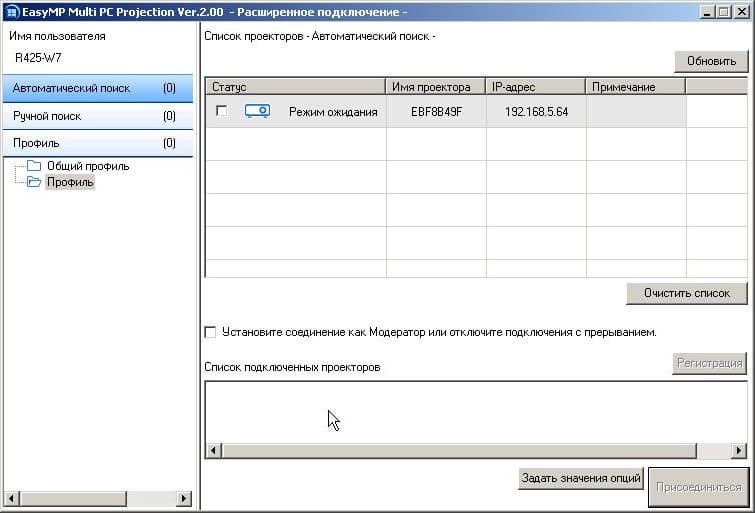This screenshot has height=513, width=755.
Task: Switch to Ручной поиск tab
Action: [98, 116]
